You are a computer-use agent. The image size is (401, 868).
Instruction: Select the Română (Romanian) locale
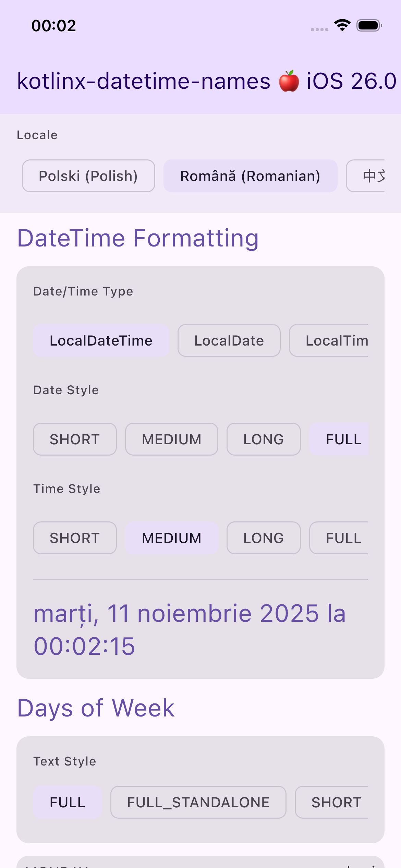[251, 176]
